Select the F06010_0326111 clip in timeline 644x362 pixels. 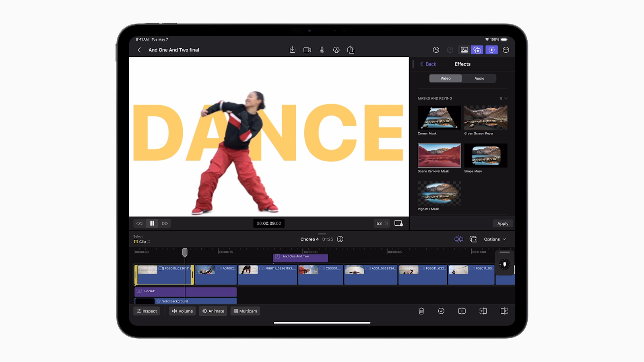tap(164, 275)
